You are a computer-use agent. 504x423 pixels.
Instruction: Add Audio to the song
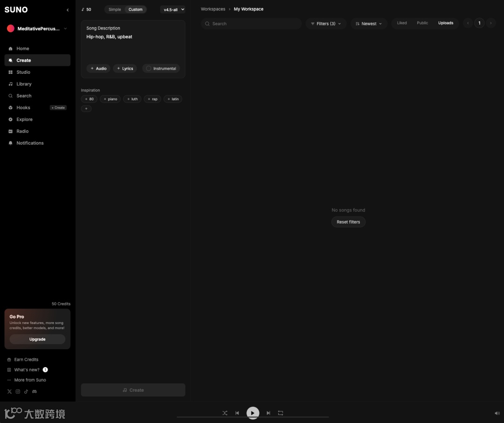coord(98,69)
